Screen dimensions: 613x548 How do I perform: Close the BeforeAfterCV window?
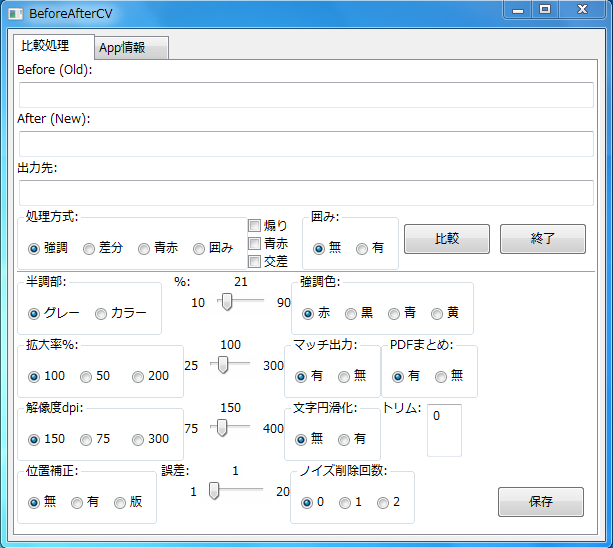583,9
